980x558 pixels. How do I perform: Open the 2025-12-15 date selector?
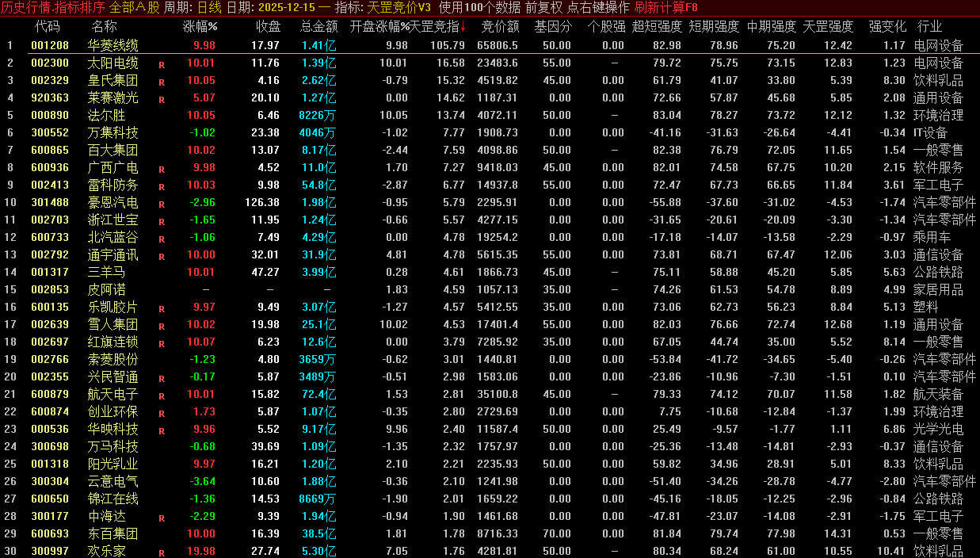286,7
